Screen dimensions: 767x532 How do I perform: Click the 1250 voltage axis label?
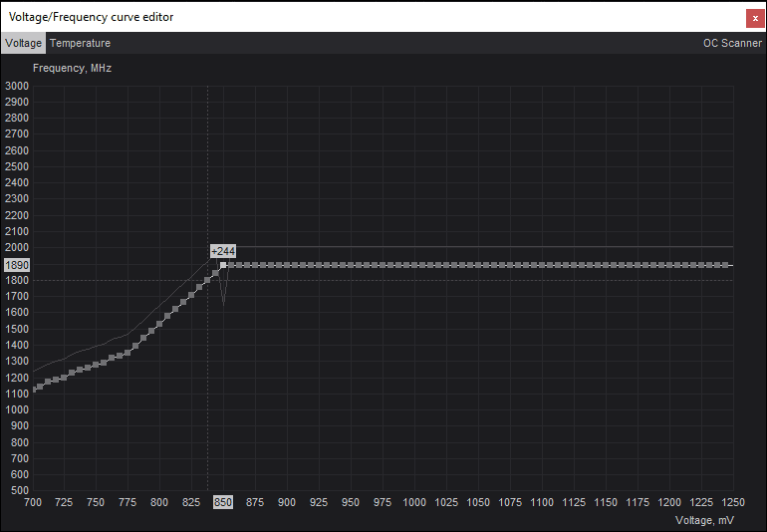point(733,502)
